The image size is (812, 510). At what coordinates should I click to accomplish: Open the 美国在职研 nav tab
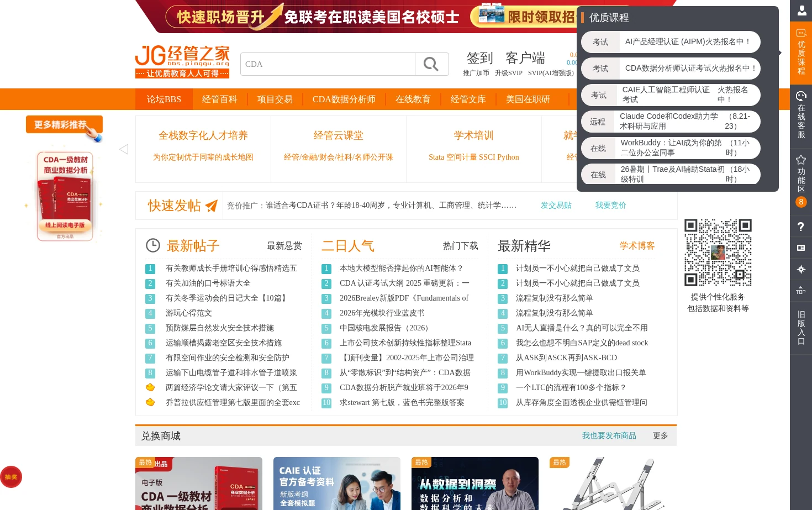(528, 99)
